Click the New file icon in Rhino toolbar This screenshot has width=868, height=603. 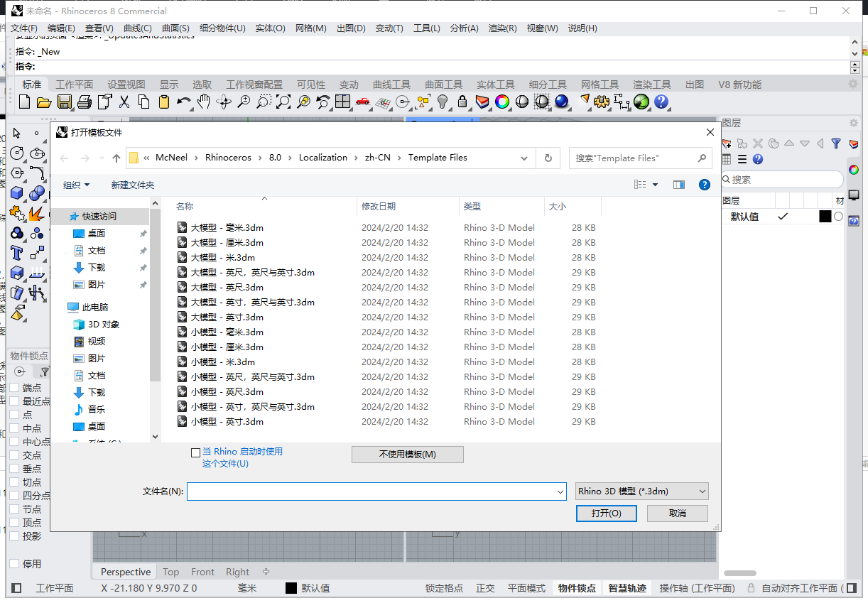[25, 102]
